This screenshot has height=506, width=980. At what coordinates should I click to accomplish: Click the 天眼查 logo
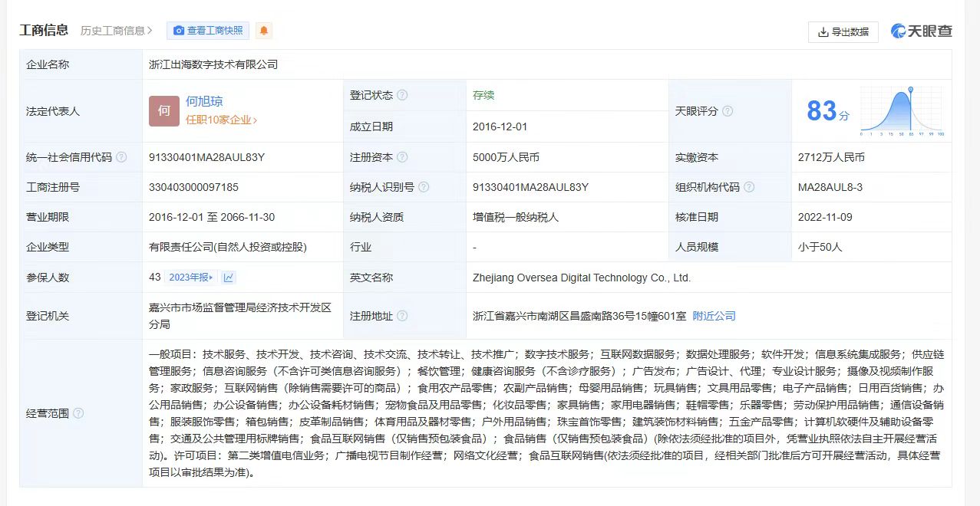pyautogui.click(x=922, y=31)
